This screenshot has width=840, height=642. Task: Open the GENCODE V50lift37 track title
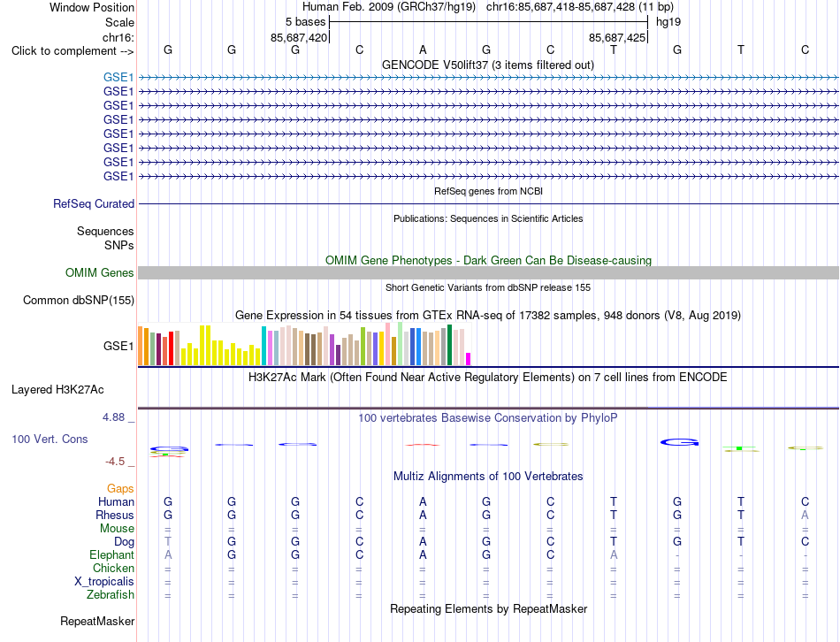click(x=487, y=65)
